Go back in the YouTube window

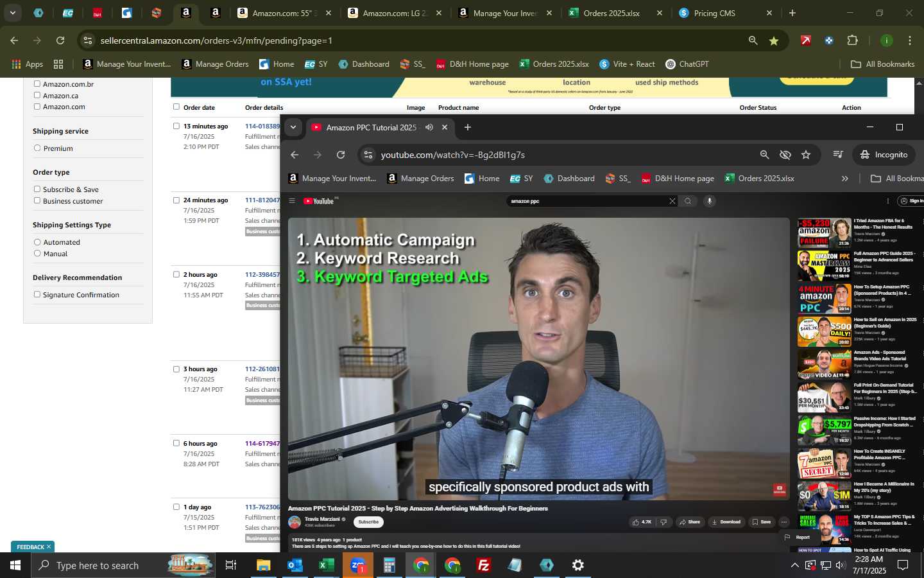point(295,155)
